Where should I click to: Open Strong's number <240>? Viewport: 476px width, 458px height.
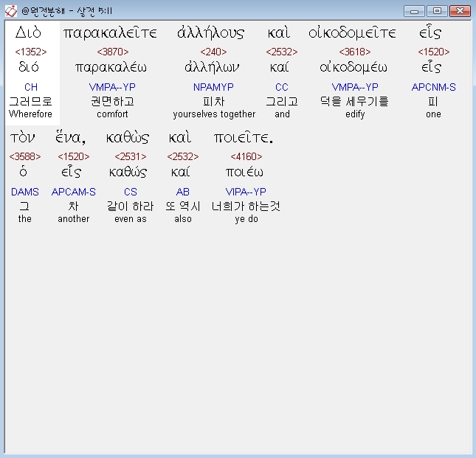click(213, 52)
